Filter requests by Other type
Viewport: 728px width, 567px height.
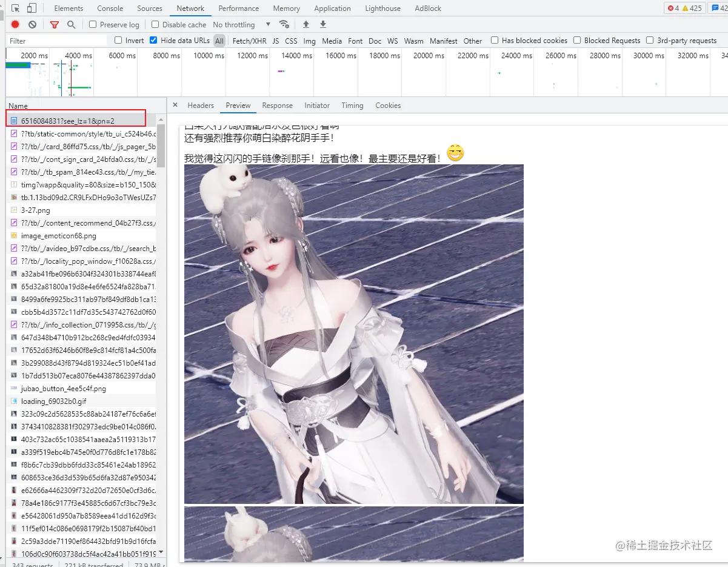473,41
